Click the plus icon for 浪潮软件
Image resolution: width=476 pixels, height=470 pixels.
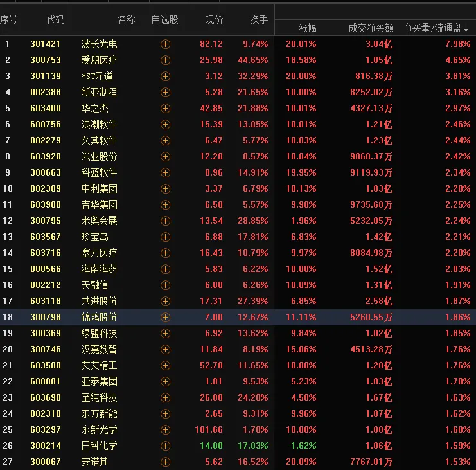point(165,124)
